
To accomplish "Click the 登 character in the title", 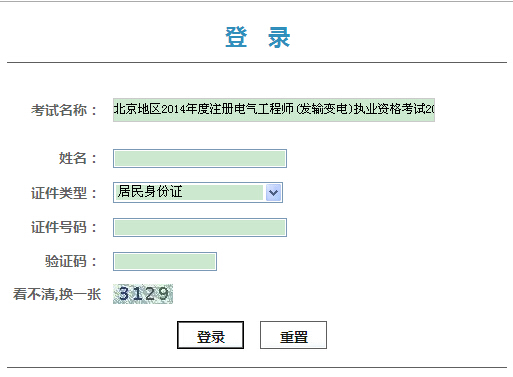I will [x=236, y=37].
